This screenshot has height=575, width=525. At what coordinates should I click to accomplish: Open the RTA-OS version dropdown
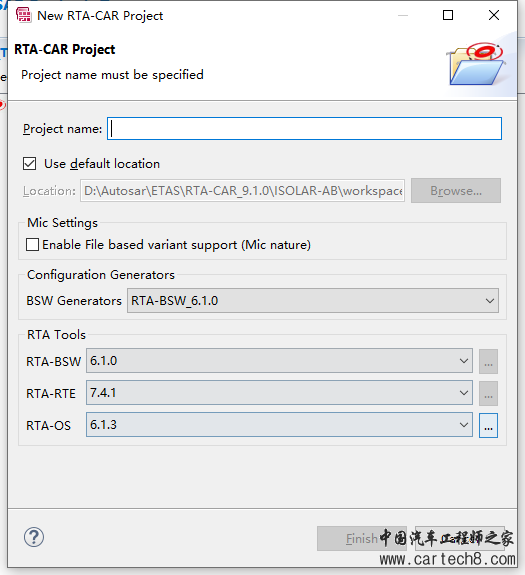pyautogui.click(x=279, y=425)
